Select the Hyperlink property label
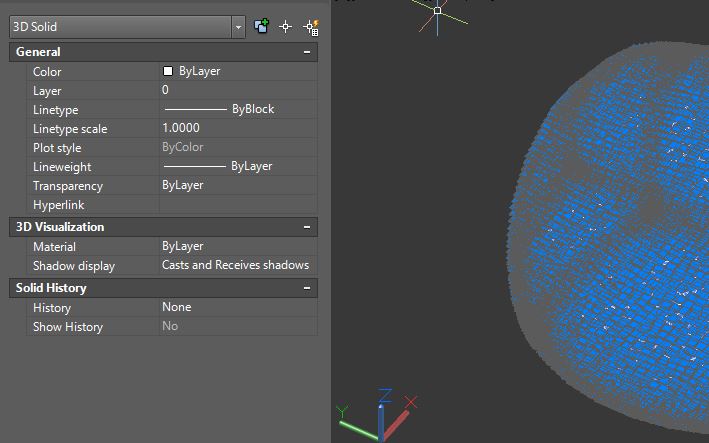The image size is (709, 443). (58, 205)
